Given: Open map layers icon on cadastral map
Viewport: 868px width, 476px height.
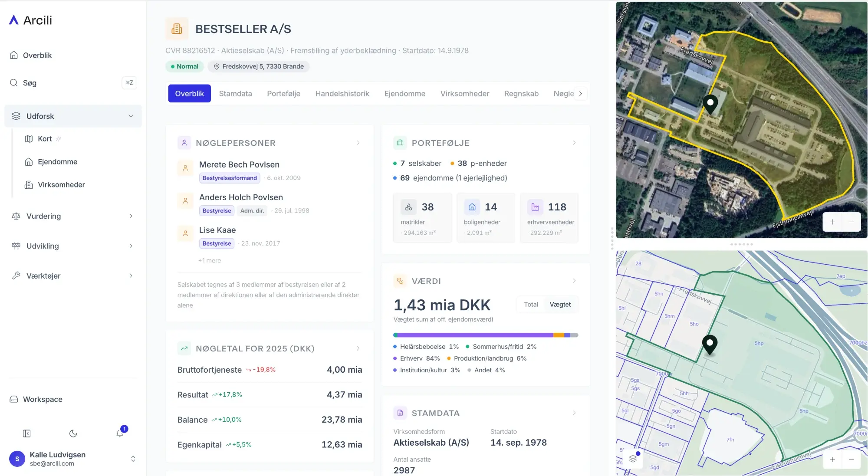Looking at the screenshot, I should pos(633,458).
